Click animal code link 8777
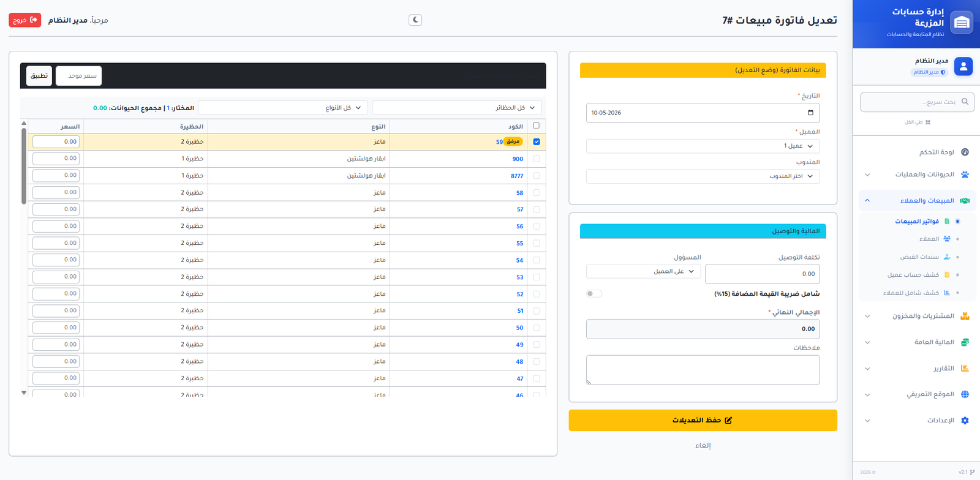This screenshot has height=480, width=980. pyautogui.click(x=517, y=176)
